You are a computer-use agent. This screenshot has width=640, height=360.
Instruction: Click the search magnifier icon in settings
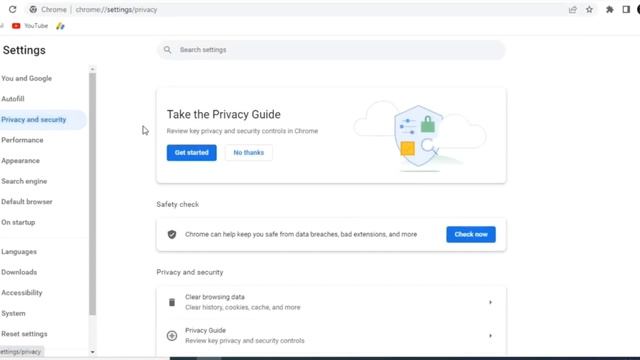[167, 50]
